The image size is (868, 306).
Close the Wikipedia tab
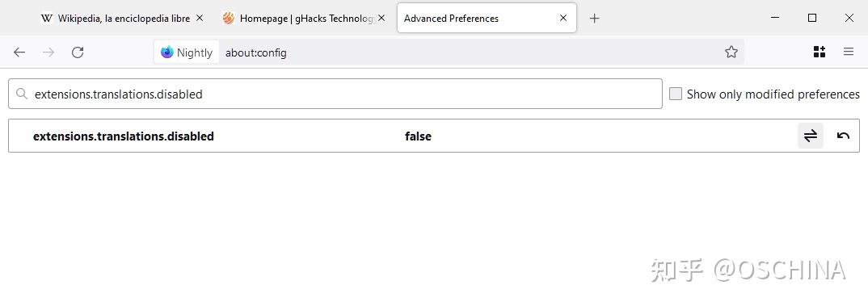(x=200, y=19)
